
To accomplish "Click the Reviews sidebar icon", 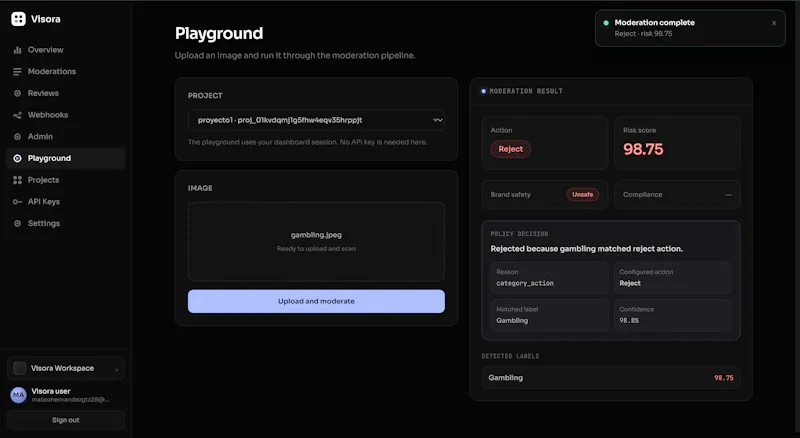I will (17, 93).
